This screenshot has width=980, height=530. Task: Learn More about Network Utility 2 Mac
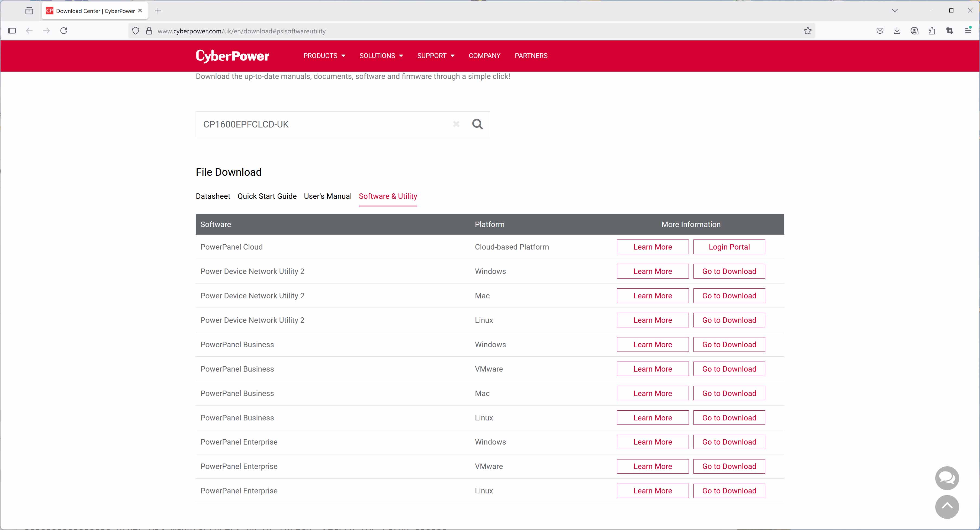pyautogui.click(x=653, y=295)
